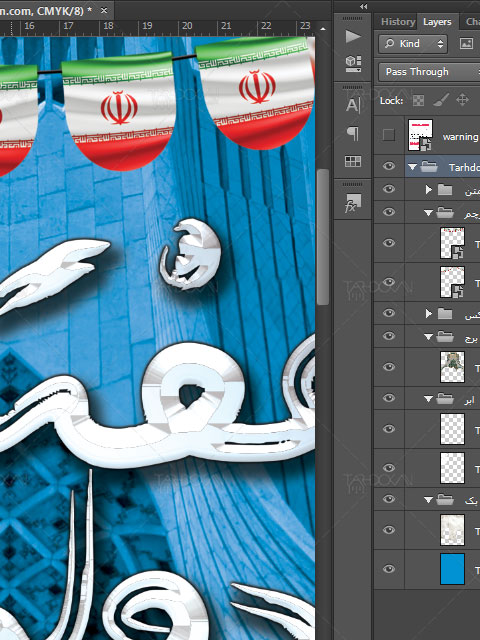Viewport: 480px width, 640px height.
Task: Switch to the Channels tab
Action: tap(473, 22)
